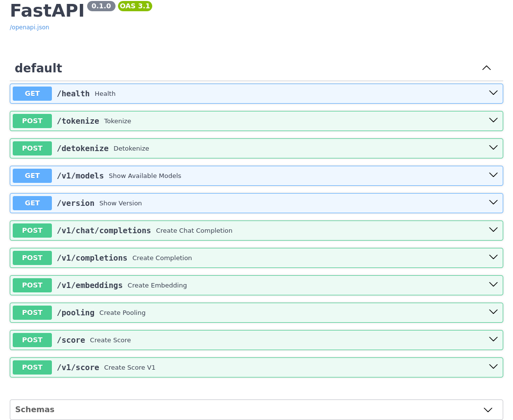This screenshot has width=513, height=420.
Task: Expand the /health endpoint chevron
Action: [x=493, y=93]
